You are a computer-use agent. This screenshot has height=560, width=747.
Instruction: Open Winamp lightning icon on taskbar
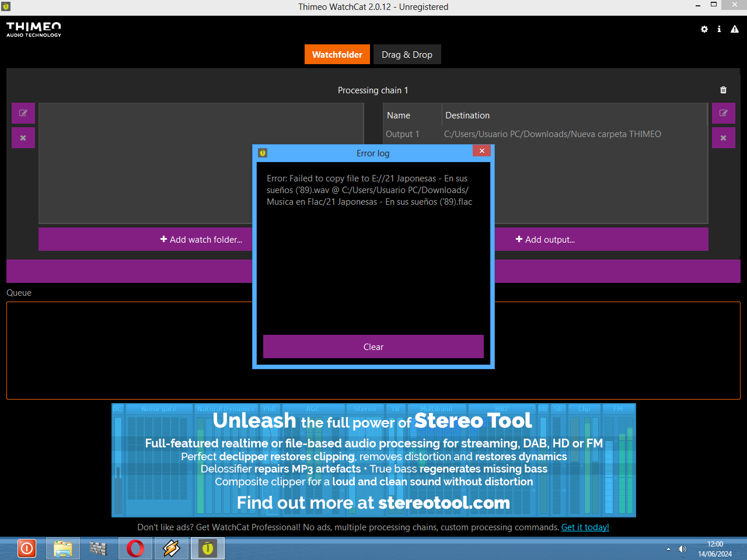(172, 548)
